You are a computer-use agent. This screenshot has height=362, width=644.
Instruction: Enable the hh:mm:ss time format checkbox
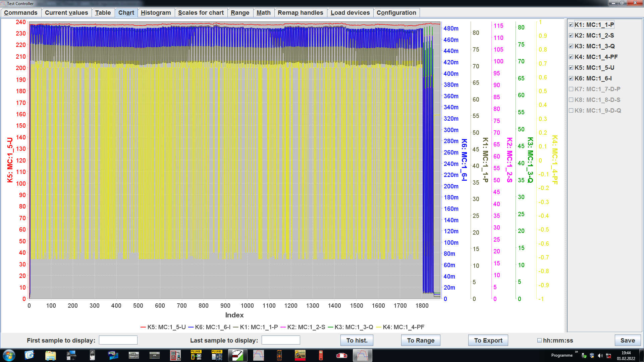pyautogui.click(x=539, y=341)
